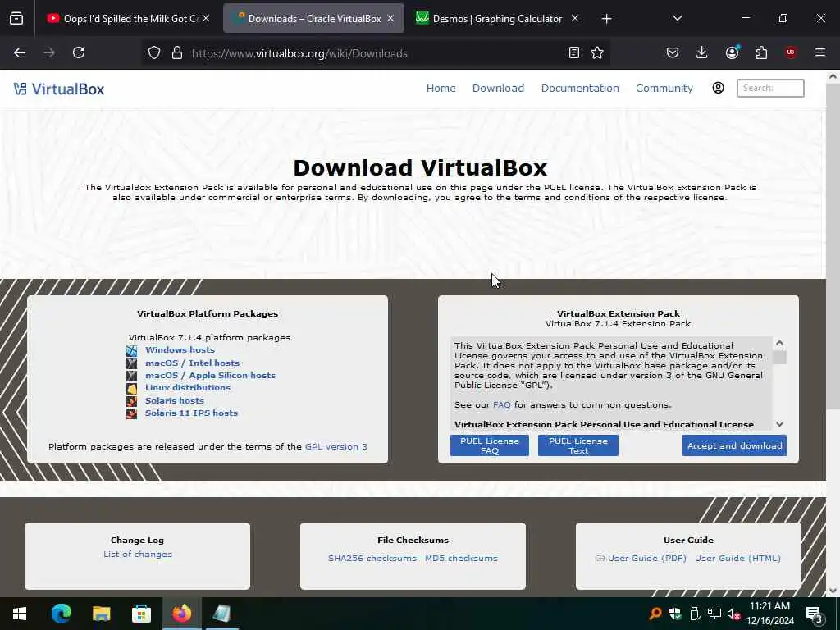The width and height of the screenshot is (840, 630).
Task: Open the SHA256 checksums link
Action: [x=372, y=558]
